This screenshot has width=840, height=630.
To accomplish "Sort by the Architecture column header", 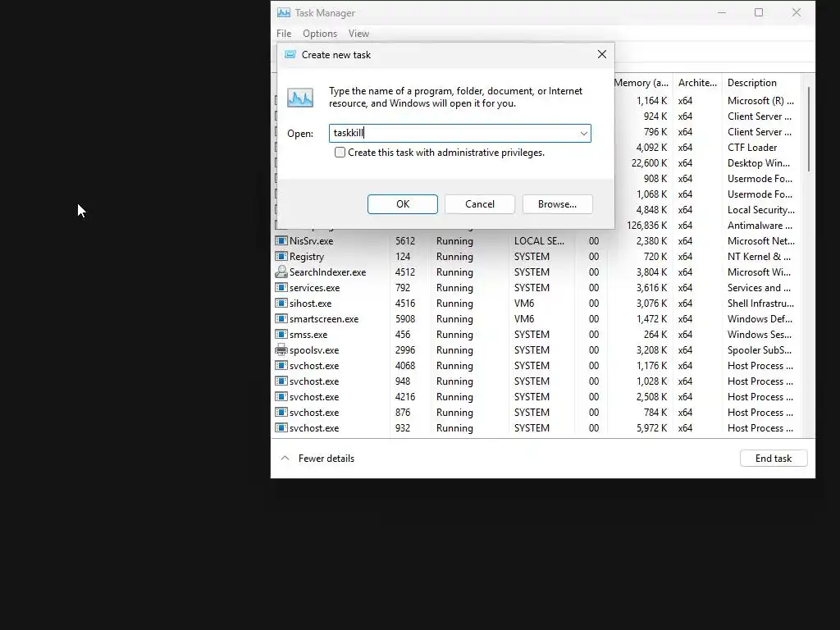I will coord(697,83).
